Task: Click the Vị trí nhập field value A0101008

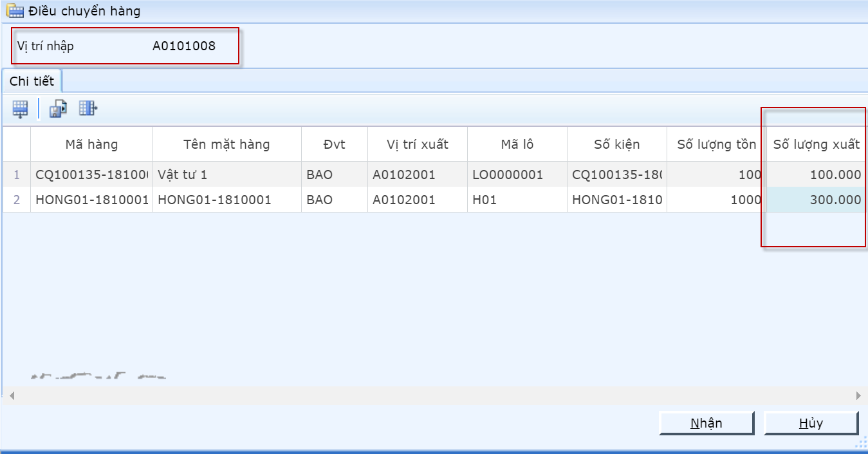Action: click(184, 46)
